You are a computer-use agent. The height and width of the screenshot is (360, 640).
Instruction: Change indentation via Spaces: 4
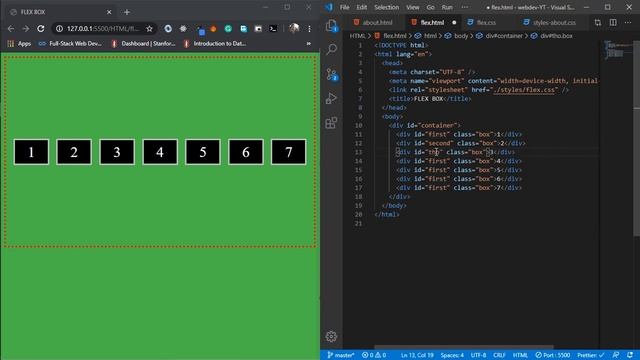[x=452, y=355]
